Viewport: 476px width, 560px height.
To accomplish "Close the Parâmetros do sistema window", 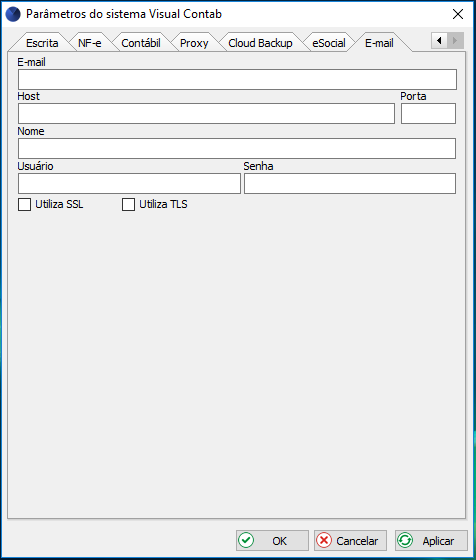I will coord(458,14).
